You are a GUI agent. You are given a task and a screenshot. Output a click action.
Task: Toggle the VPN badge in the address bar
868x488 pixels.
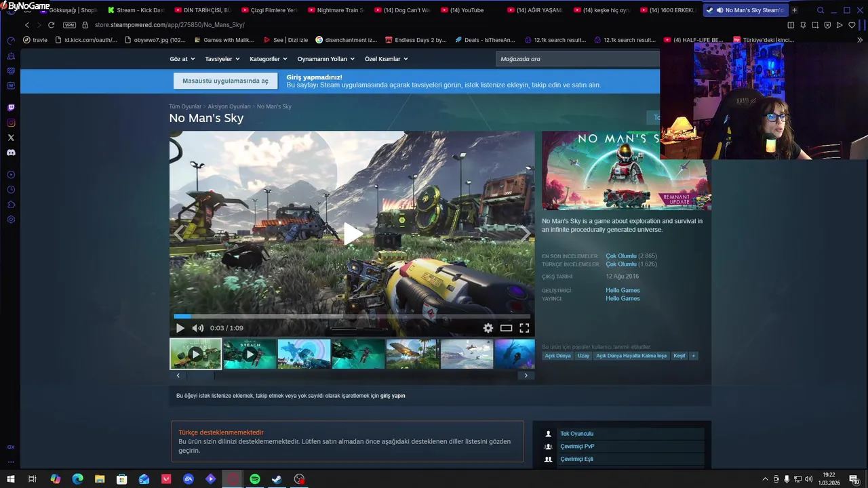[69, 25]
